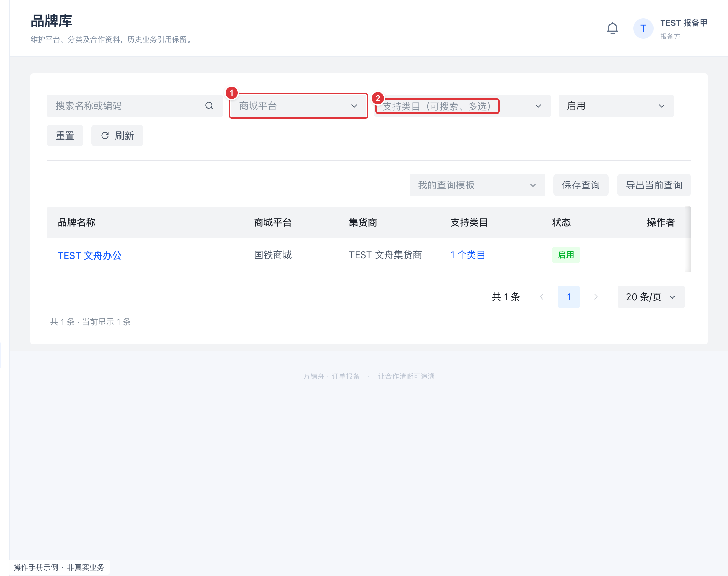The width and height of the screenshot is (728, 576).
Task: Open the 商城平台 filter dropdown
Action: [298, 106]
